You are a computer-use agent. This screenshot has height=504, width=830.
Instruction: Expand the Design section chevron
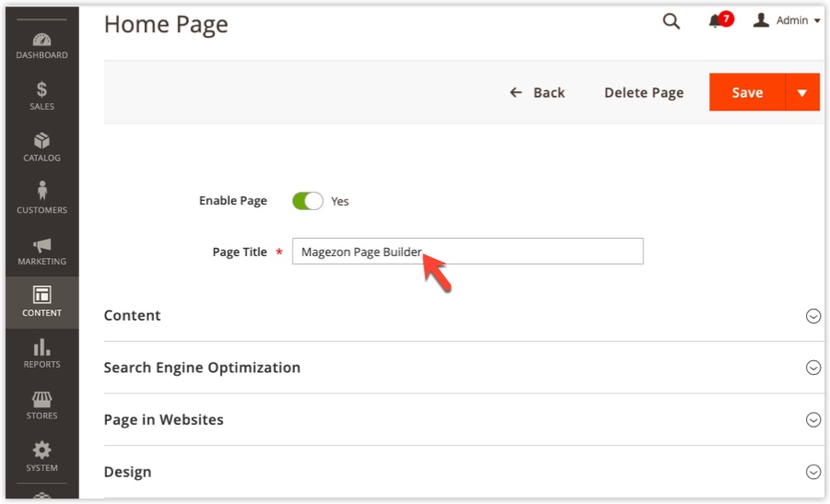tap(813, 472)
